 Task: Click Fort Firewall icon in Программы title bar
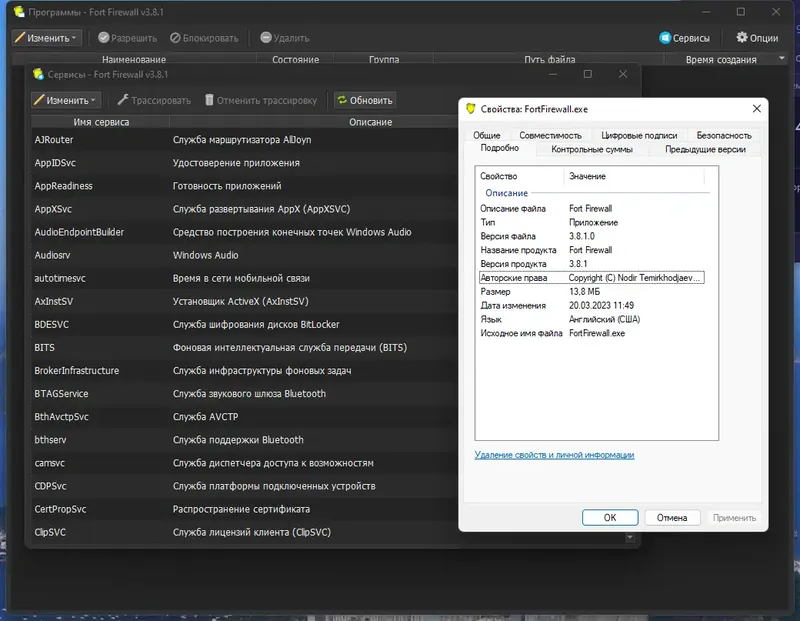point(19,11)
